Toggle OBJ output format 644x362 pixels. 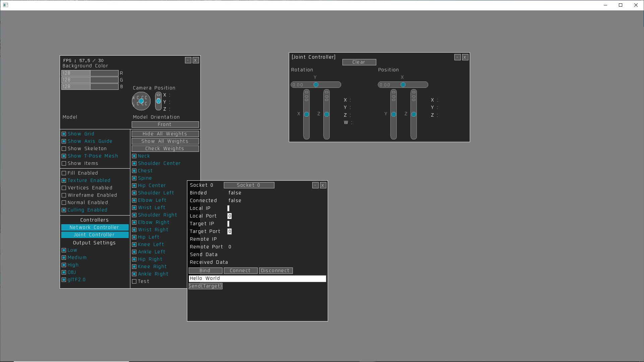[64, 273]
